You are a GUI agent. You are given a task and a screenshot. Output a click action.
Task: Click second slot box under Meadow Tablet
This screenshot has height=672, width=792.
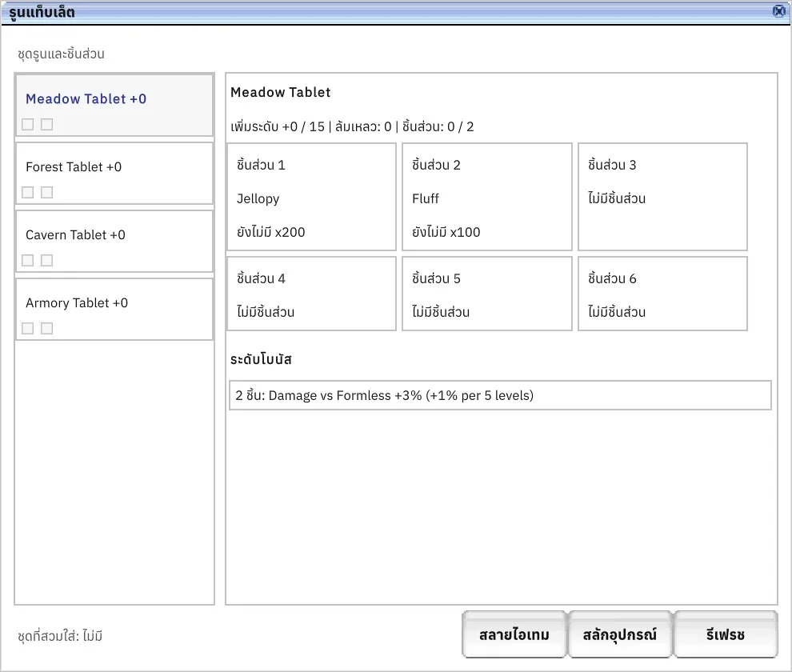click(x=47, y=124)
